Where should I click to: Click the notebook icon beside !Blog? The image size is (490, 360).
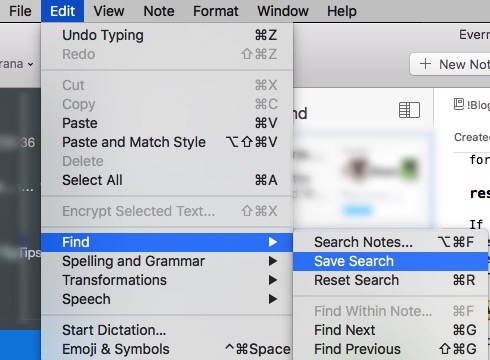coord(459,104)
